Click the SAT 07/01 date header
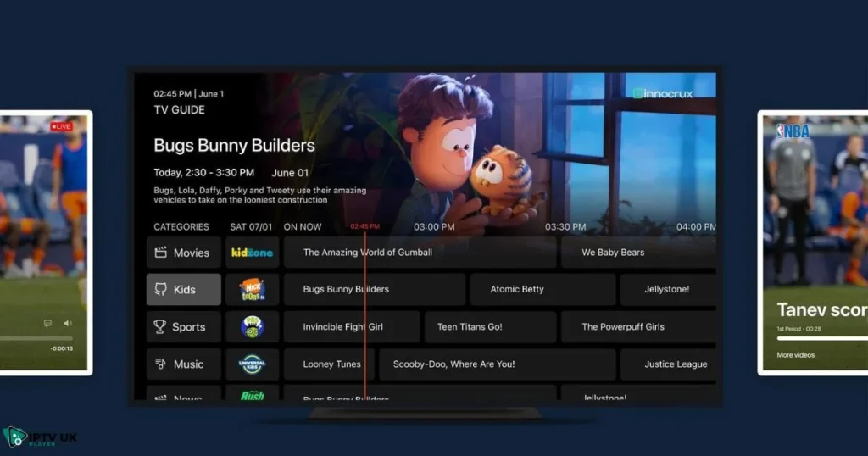The height and width of the screenshot is (456, 868). (251, 227)
